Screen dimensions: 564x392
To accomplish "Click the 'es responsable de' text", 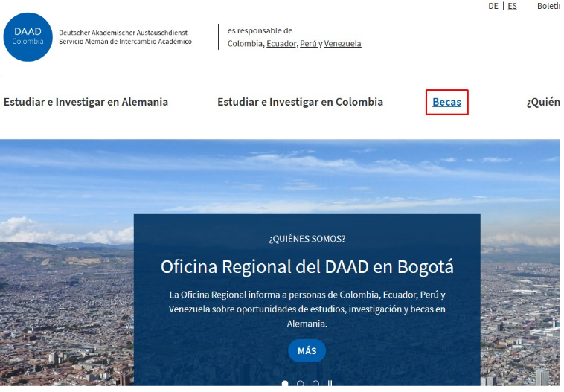I will (260, 31).
